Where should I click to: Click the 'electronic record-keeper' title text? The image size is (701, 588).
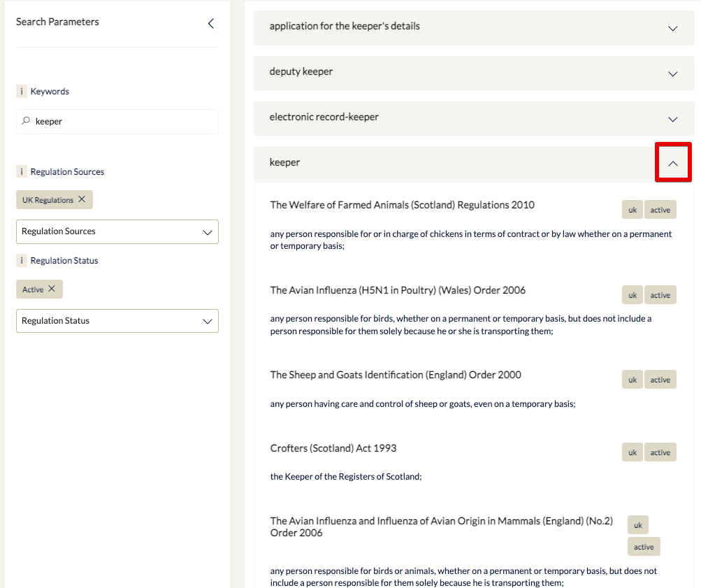click(x=324, y=117)
